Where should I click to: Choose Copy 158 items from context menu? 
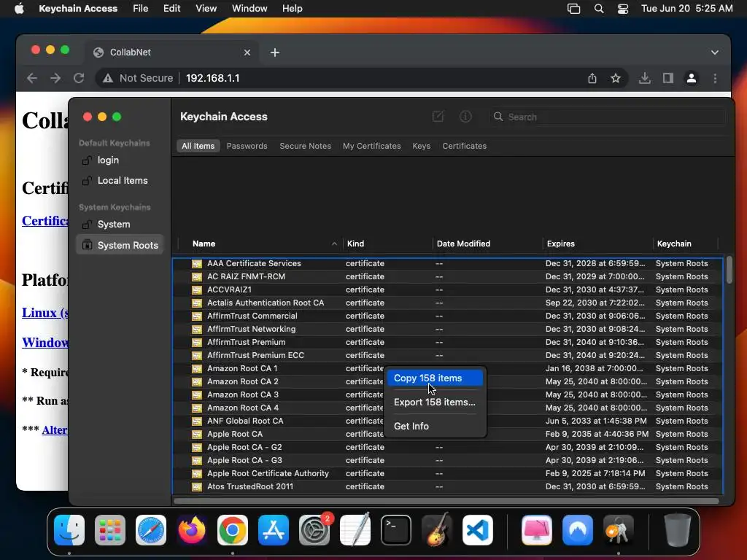coord(435,378)
